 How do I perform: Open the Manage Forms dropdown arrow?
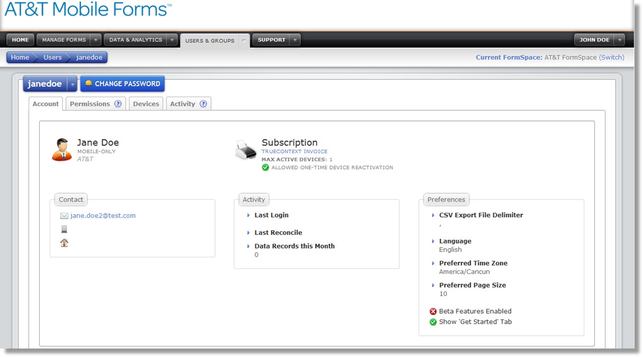[96, 40]
